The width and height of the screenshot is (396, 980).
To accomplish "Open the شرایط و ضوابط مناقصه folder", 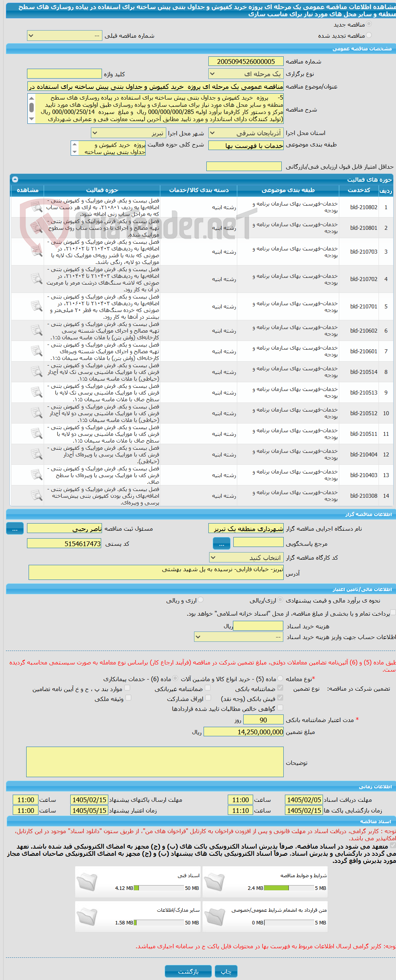I will tap(214, 882).
